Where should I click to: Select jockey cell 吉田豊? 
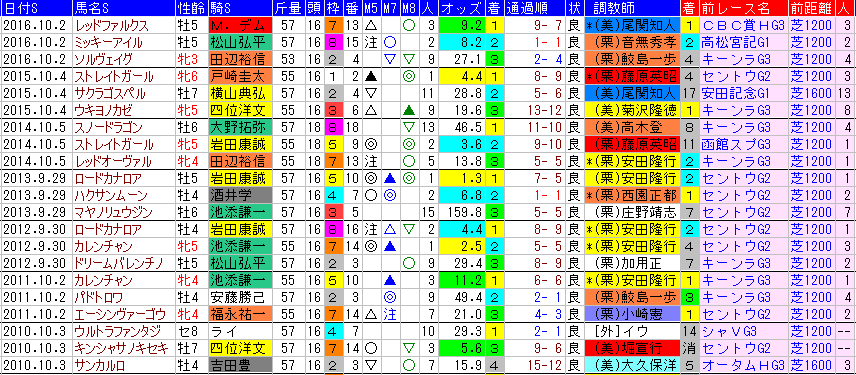[240, 366]
